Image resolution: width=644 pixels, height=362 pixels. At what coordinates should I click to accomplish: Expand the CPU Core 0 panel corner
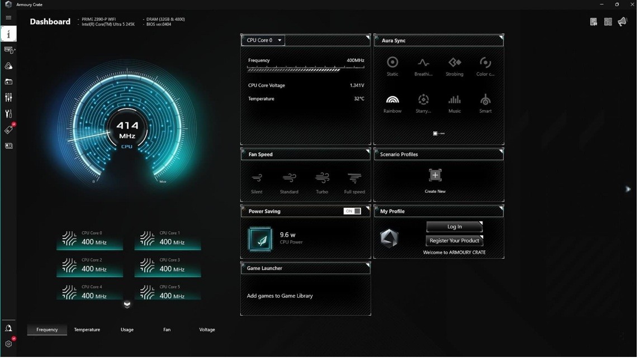click(x=368, y=38)
